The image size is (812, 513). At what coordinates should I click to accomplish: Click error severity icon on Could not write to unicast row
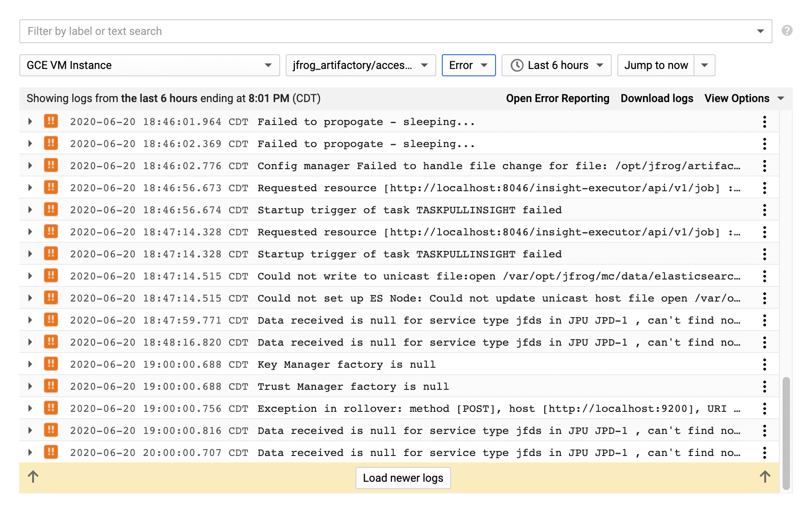click(51, 275)
